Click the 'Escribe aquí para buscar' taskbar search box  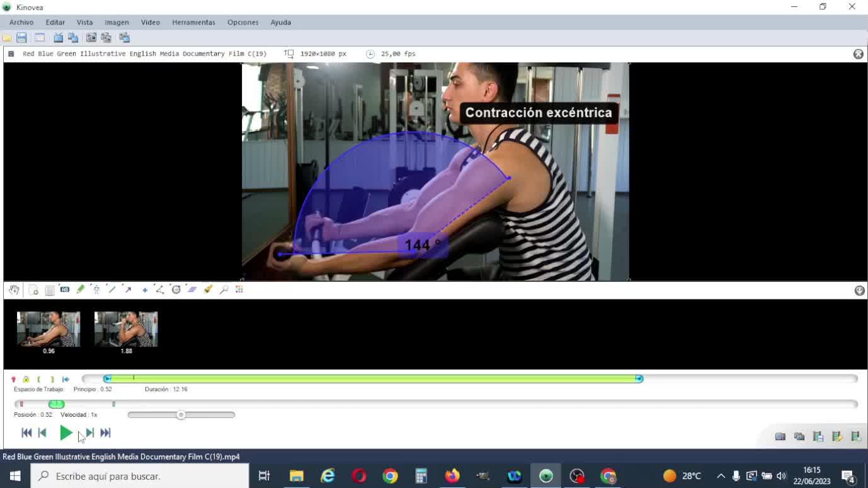pos(140,476)
